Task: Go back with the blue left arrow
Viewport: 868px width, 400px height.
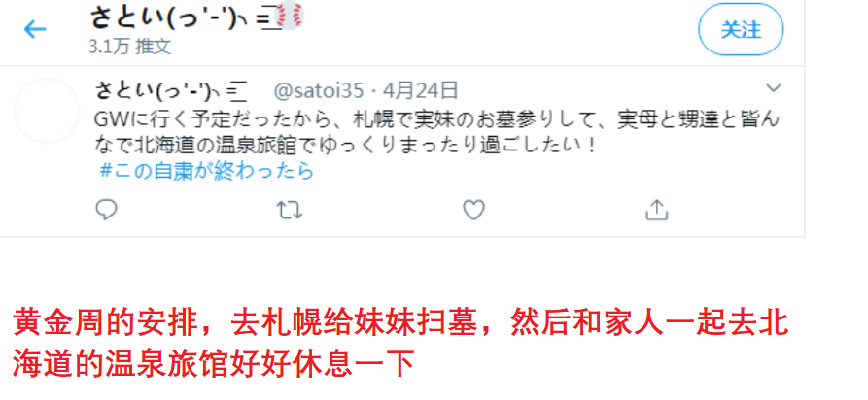Action: click(35, 29)
